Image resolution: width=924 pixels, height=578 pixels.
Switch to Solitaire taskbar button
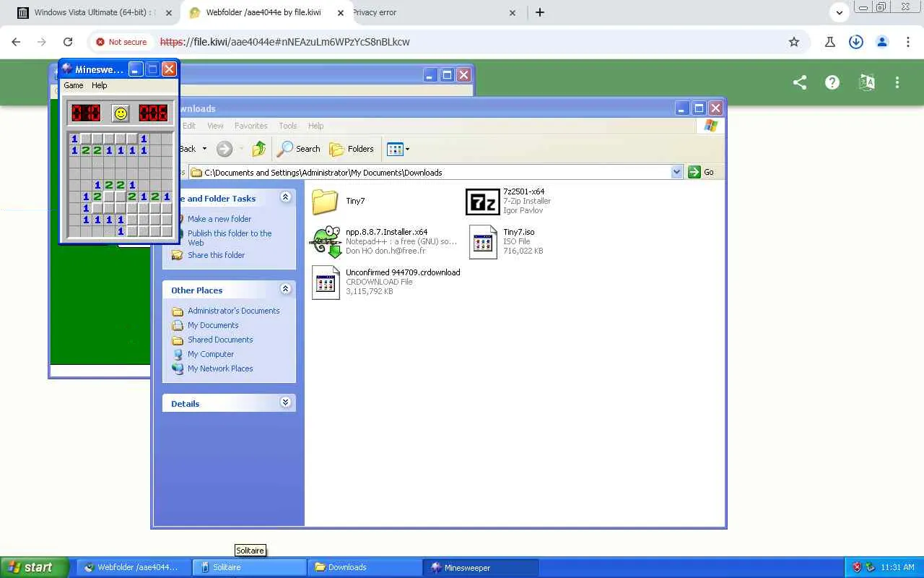click(x=249, y=567)
